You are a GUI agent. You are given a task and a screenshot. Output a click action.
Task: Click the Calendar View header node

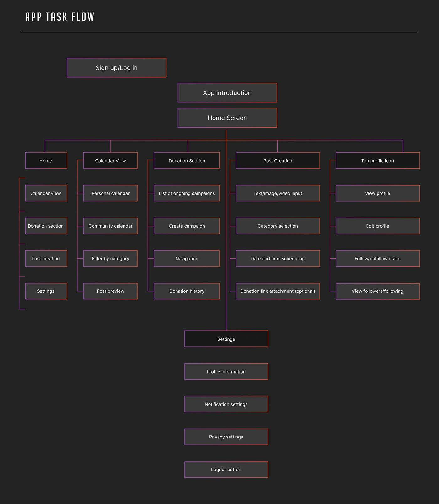coord(110,160)
